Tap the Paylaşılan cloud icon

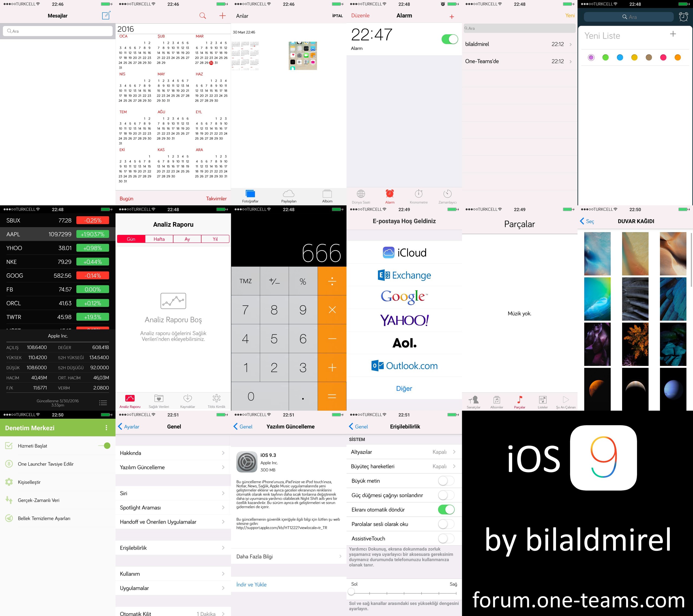[x=289, y=194]
